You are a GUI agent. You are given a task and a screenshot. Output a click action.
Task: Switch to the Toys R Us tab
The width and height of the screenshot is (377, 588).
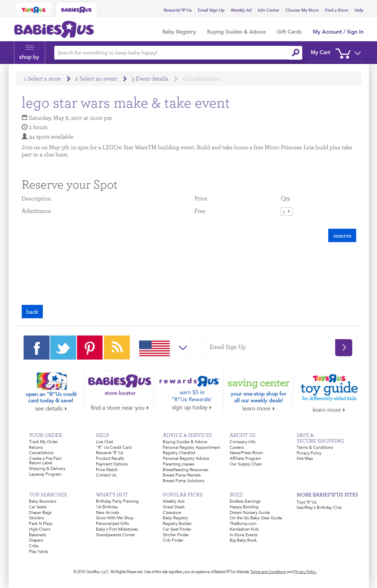pyautogui.click(x=34, y=10)
